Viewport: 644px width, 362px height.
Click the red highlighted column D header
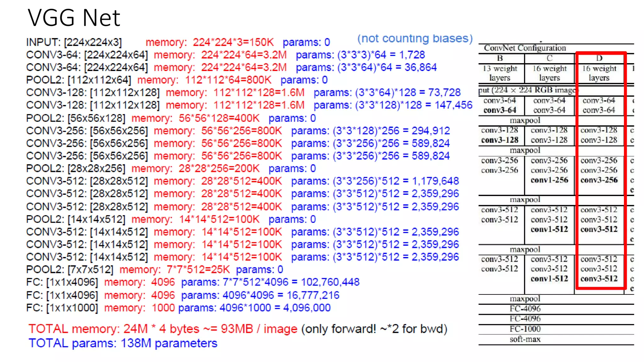tap(599, 58)
